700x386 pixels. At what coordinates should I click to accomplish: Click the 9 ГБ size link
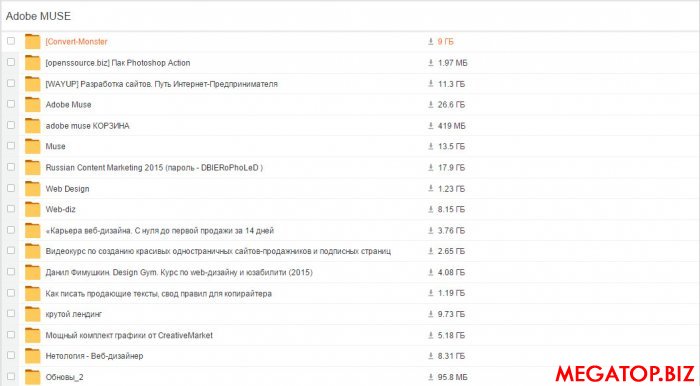(x=445, y=42)
